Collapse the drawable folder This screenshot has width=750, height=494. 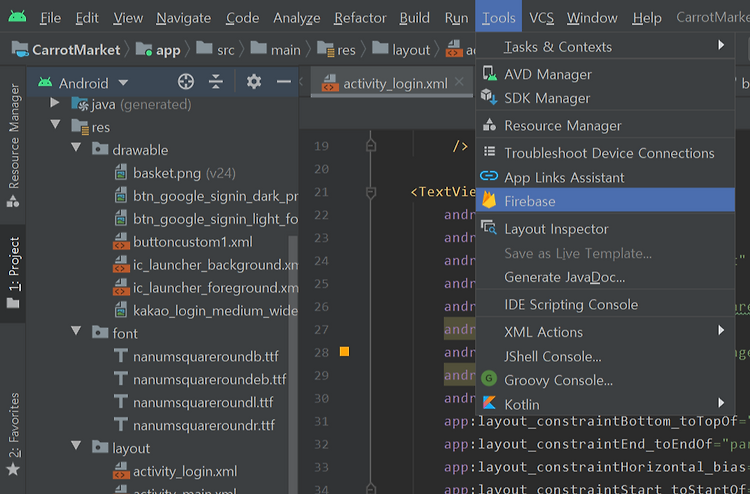(76, 147)
